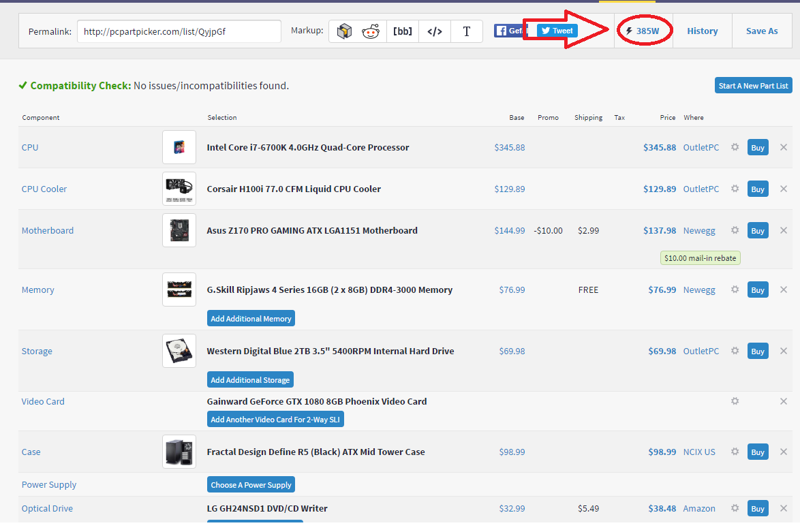Click the Fractal Design case thumbnail

pos(179,452)
